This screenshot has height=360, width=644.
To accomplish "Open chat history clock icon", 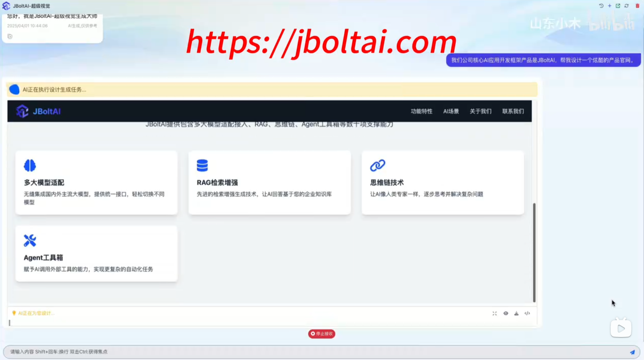I will click(x=601, y=6).
